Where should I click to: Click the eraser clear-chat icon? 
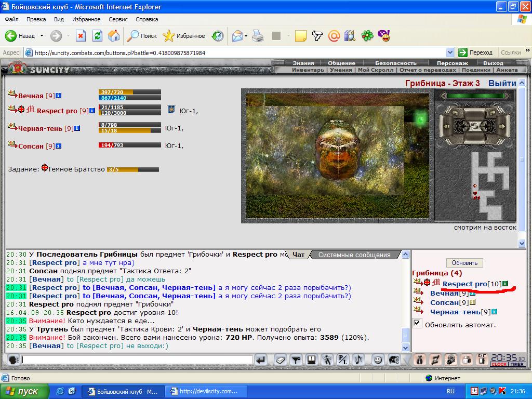(280, 360)
